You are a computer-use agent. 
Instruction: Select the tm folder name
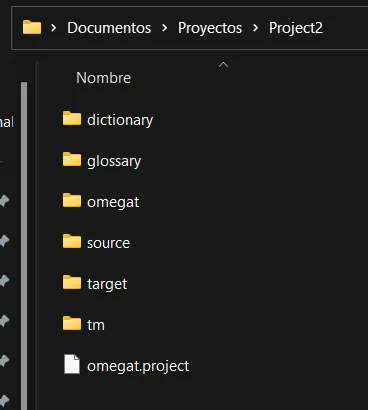coord(96,325)
